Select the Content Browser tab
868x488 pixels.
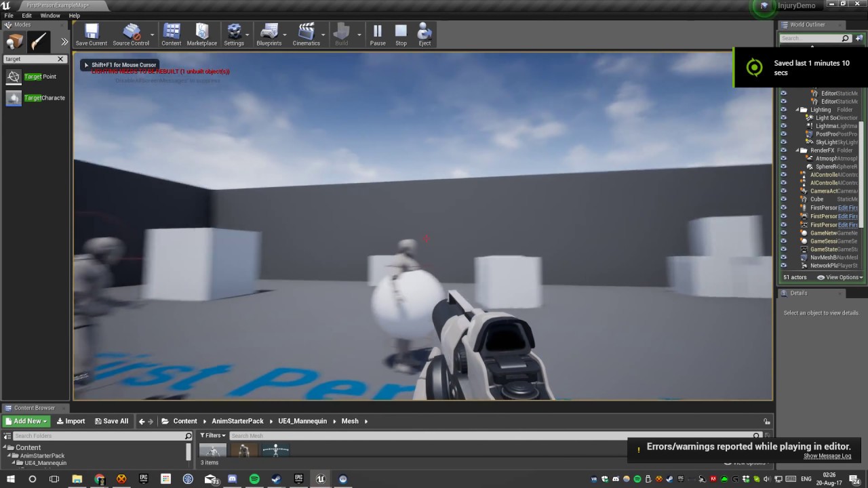coord(35,408)
